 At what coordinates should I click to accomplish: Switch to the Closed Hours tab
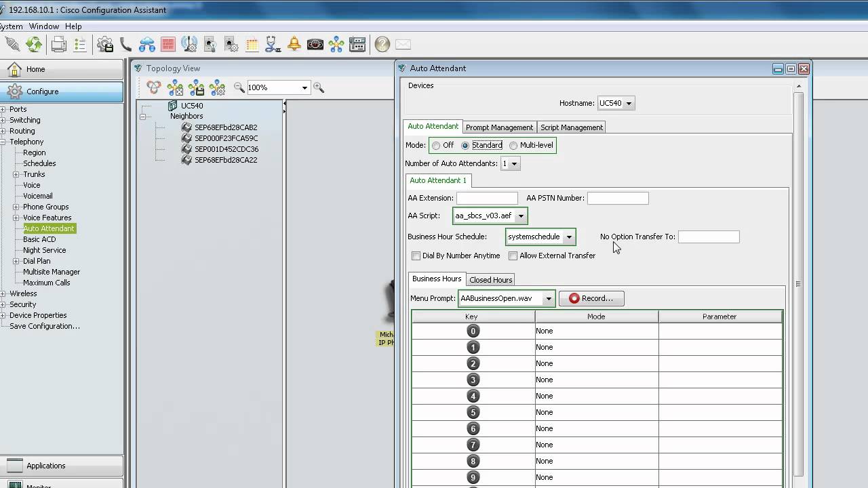click(x=490, y=280)
